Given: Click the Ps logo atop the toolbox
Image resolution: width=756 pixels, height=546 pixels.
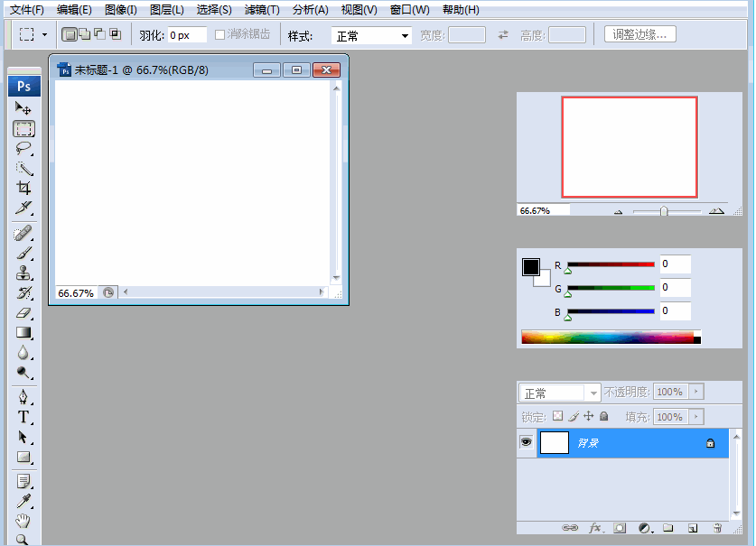Looking at the screenshot, I should (23, 87).
